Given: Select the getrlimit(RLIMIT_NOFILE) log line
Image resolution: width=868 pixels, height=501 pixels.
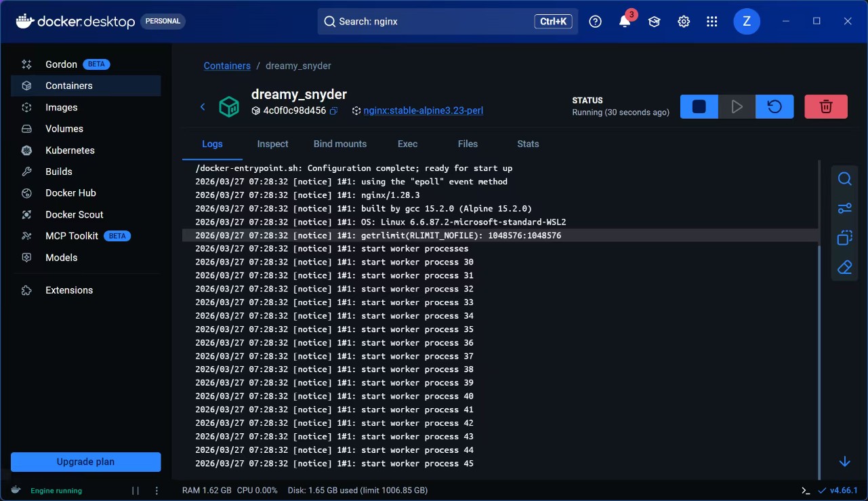Looking at the screenshot, I should [500, 235].
